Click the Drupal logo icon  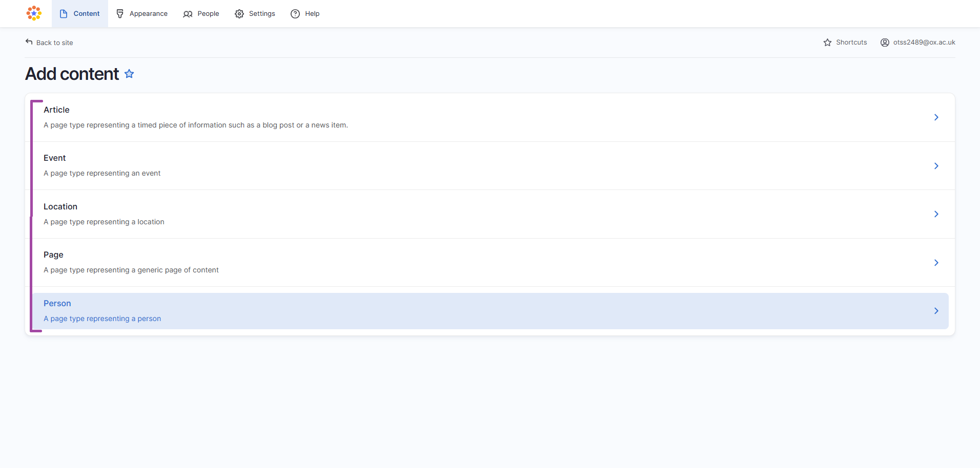pyautogui.click(x=33, y=13)
